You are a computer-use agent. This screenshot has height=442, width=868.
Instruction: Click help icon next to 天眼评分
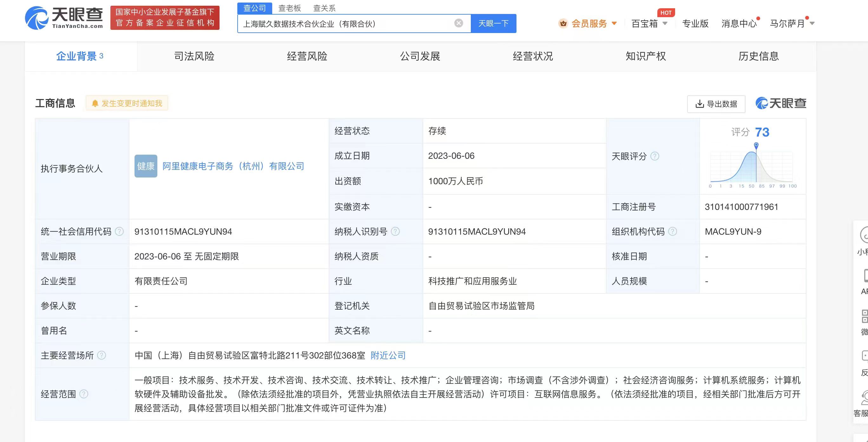click(x=654, y=156)
